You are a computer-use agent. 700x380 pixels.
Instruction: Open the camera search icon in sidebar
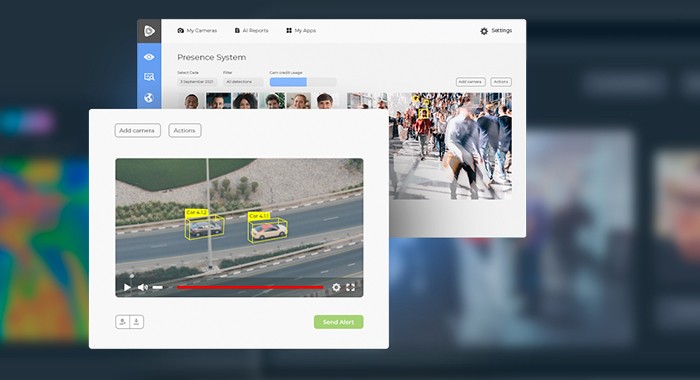point(149,77)
